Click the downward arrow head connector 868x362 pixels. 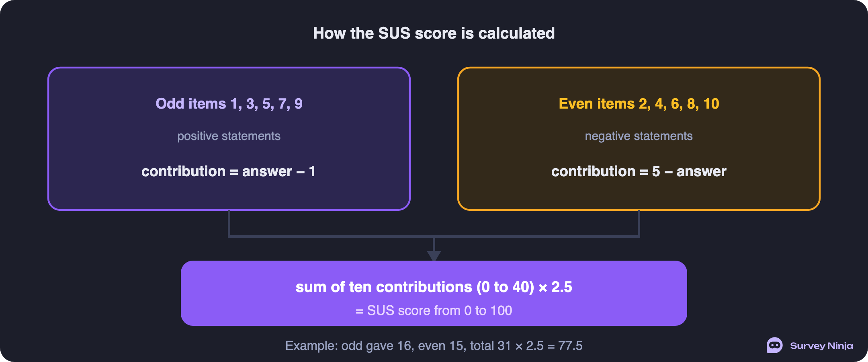click(434, 256)
